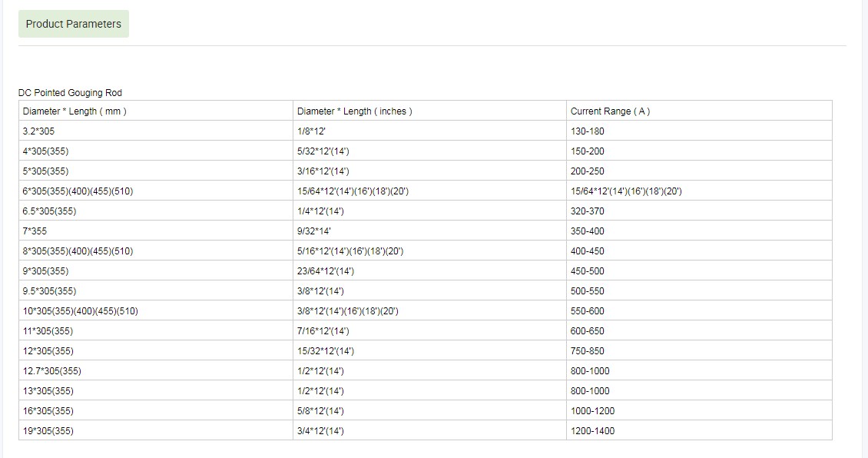The height and width of the screenshot is (458, 868).
Task: Select the "DC Pointed Gouging Rod" table title
Action: pos(70,93)
